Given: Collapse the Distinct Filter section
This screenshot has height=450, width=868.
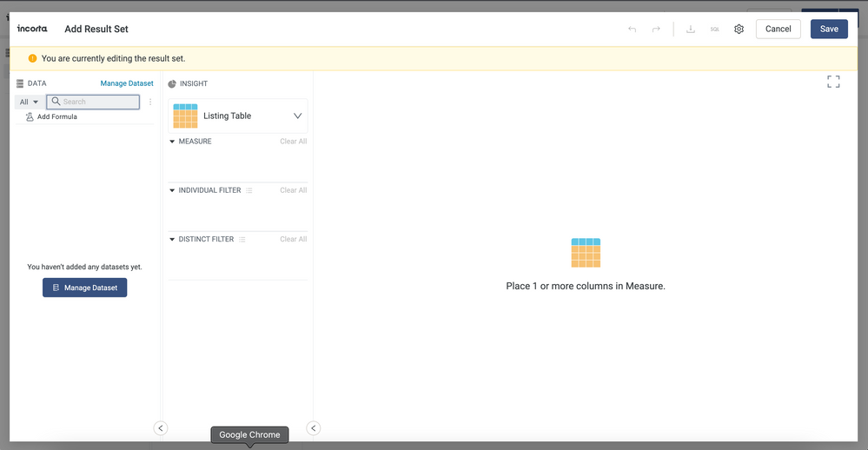Looking at the screenshot, I should click(172, 239).
